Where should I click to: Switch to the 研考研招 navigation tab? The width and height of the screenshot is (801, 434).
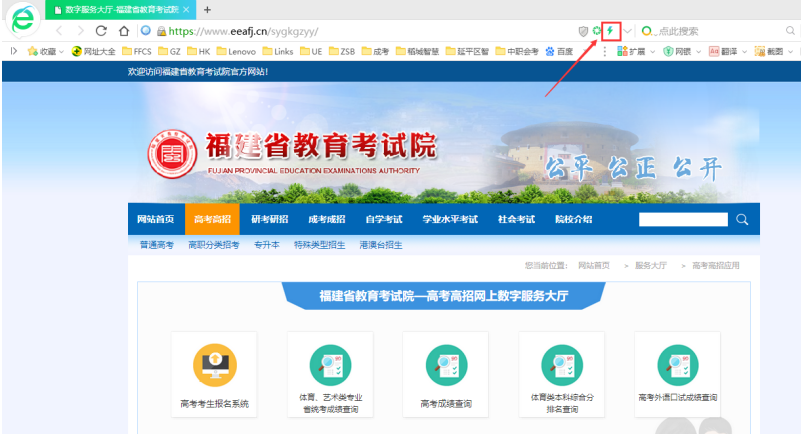pos(269,219)
